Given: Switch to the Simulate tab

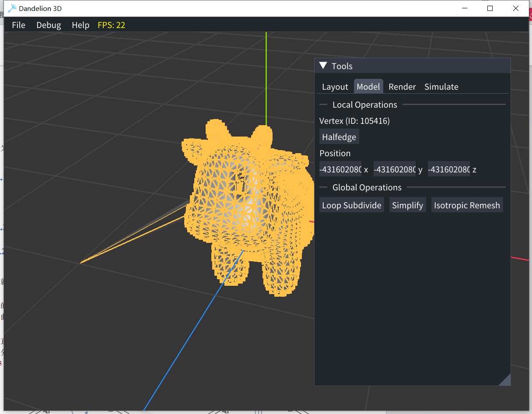Looking at the screenshot, I should 441,87.
